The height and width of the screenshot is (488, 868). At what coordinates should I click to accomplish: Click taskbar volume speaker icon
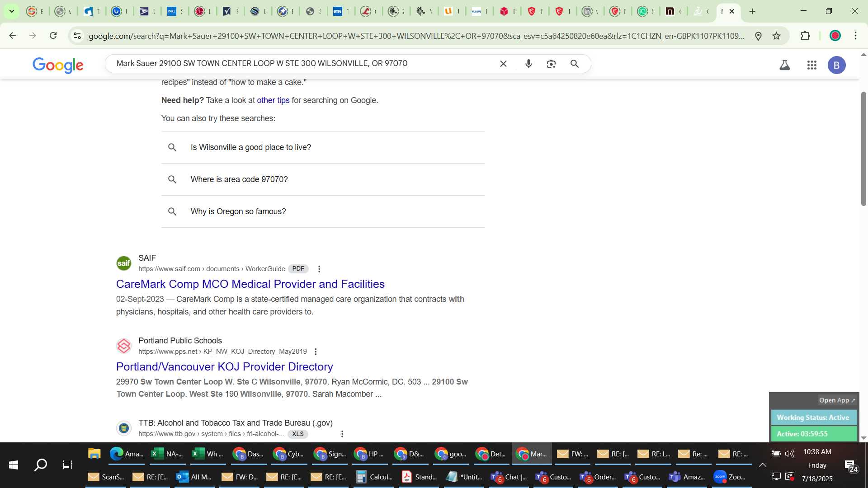point(790,454)
